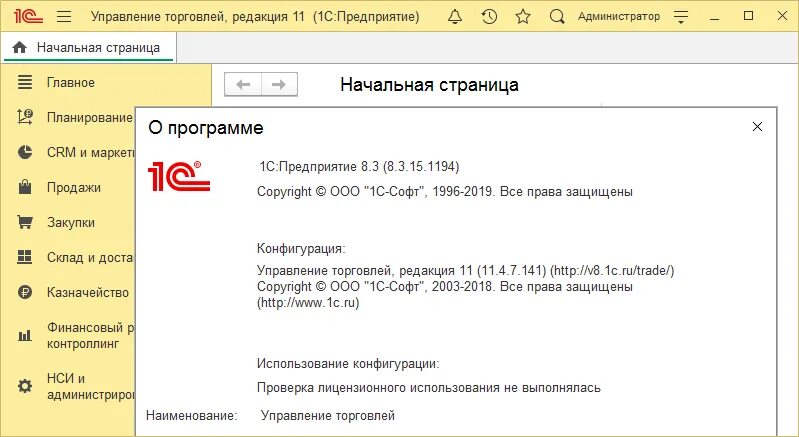Go forward with right arrow button
The height and width of the screenshot is (437, 799).
coord(279,85)
